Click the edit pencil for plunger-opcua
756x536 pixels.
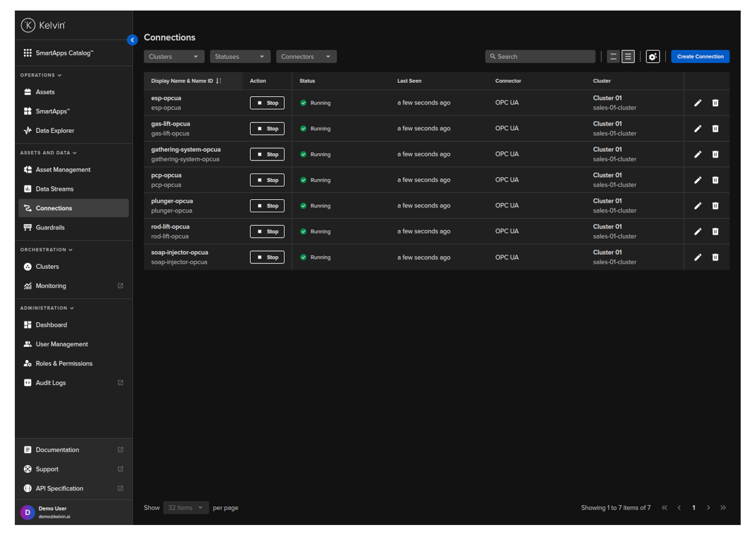pos(698,206)
